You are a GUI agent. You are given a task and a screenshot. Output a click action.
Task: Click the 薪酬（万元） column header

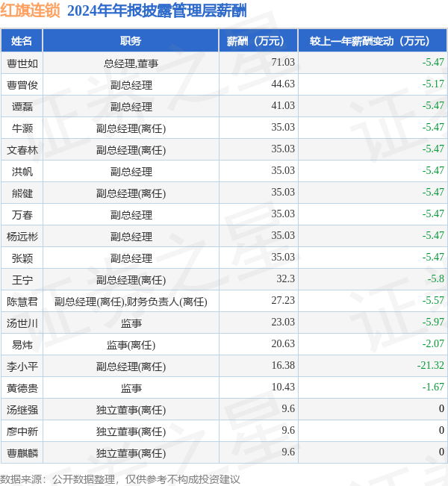pyautogui.click(x=258, y=41)
